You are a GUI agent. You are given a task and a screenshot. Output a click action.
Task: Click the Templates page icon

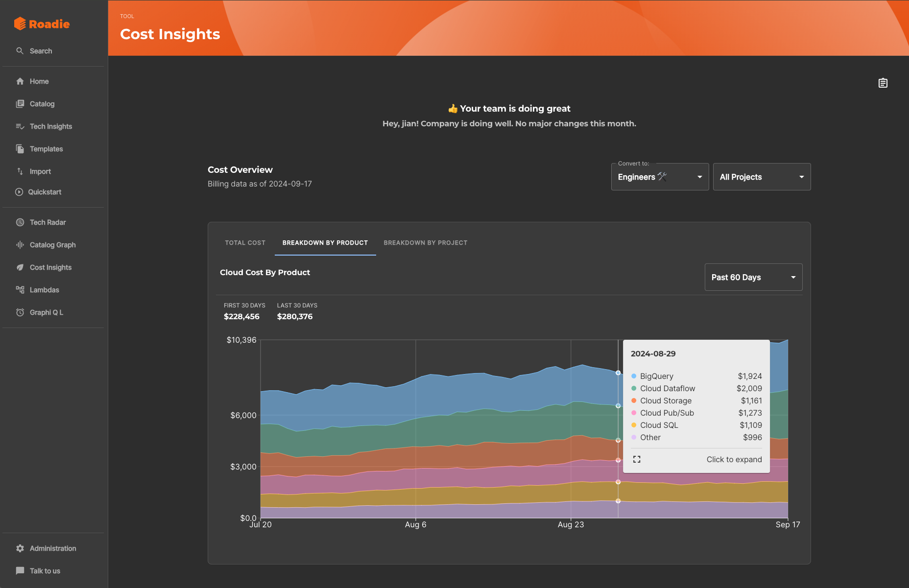pos(20,149)
